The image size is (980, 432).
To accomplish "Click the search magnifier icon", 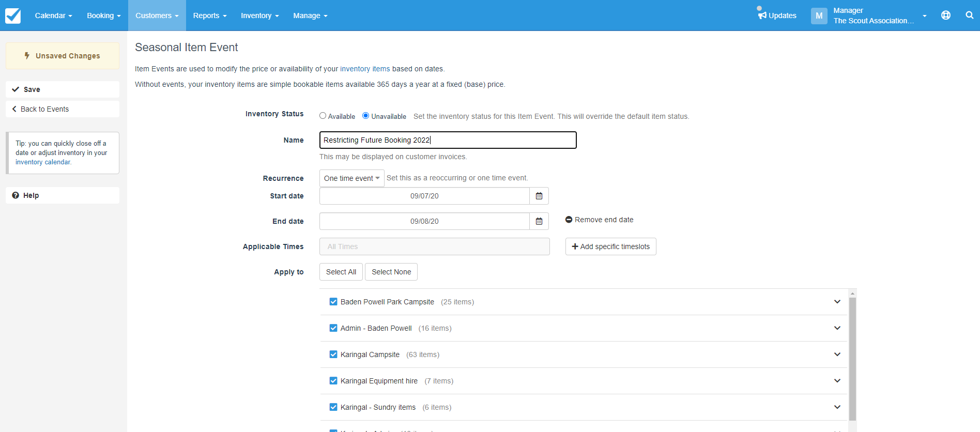I will pos(970,16).
